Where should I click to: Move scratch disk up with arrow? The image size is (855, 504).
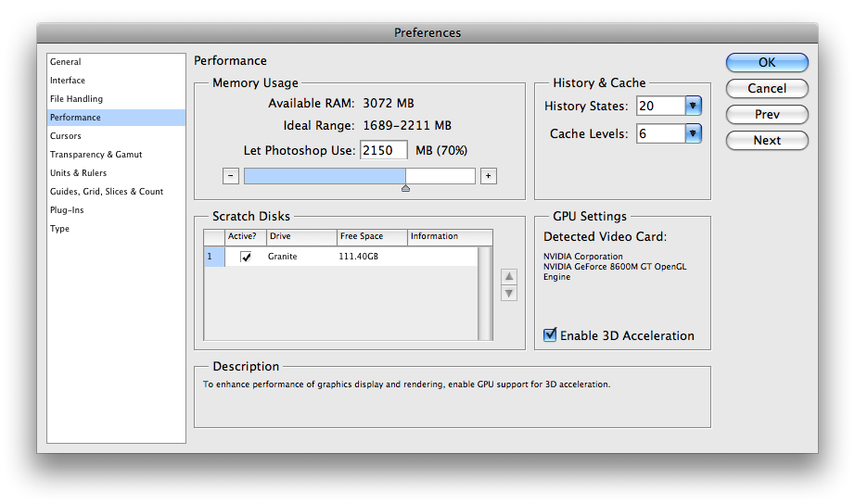tap(508, 277)
